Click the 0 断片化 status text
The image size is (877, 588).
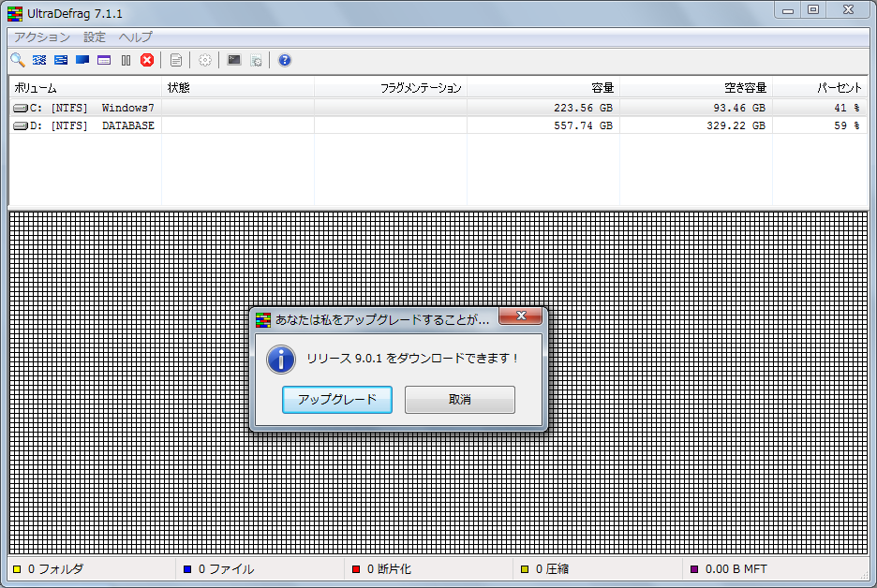[x=389, y=569]
